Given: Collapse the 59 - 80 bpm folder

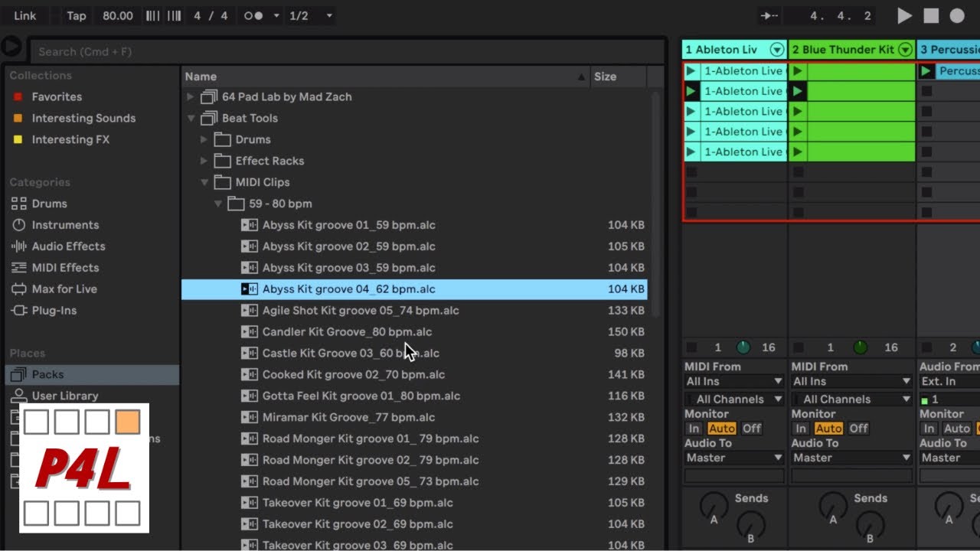Looking at the screenshot, I should 218,204.
